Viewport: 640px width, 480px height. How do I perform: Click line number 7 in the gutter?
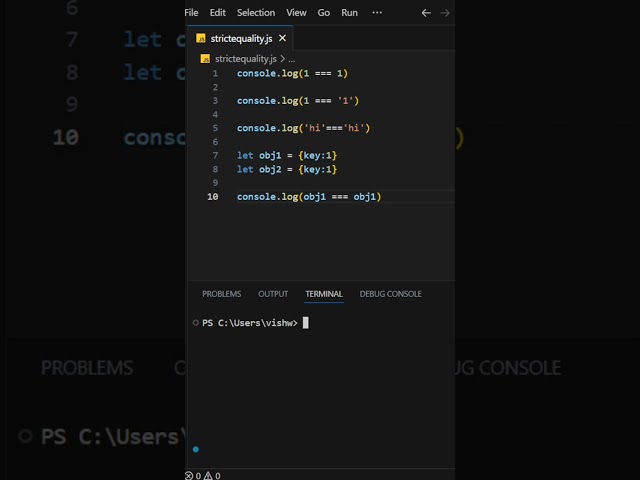(215, 156)
